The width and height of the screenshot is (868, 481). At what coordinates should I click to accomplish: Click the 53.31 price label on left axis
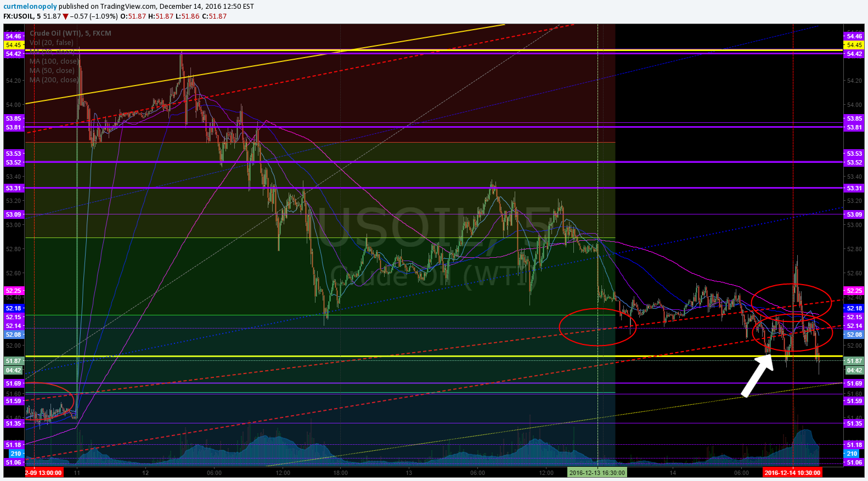tap(14, 188)
